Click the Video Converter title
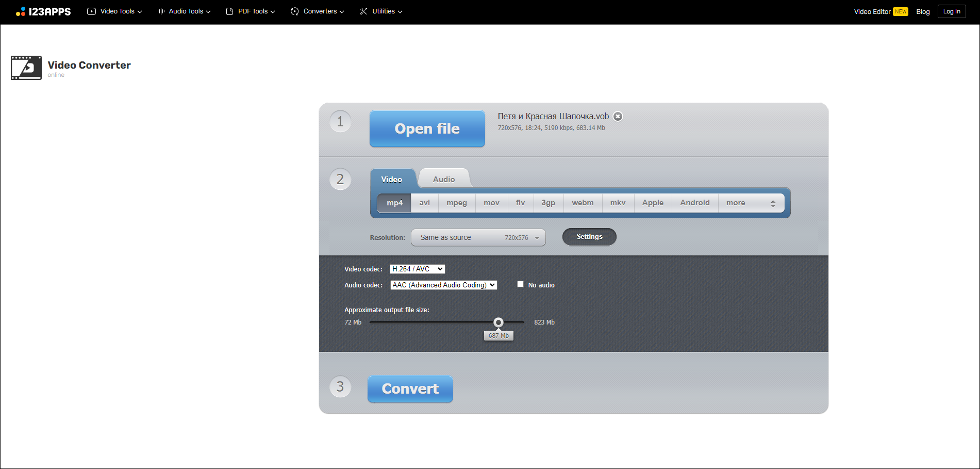This screenshot has height=469, width=980. (x=89, y=65)
